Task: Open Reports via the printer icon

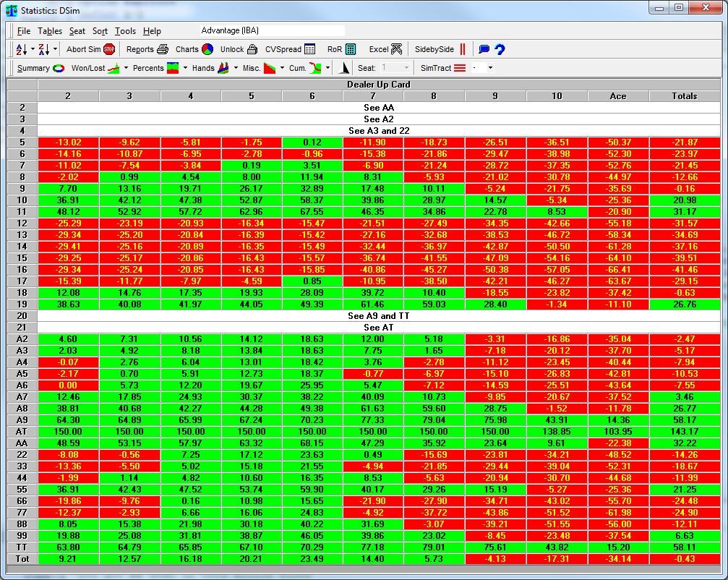Action: click(163, 49)
